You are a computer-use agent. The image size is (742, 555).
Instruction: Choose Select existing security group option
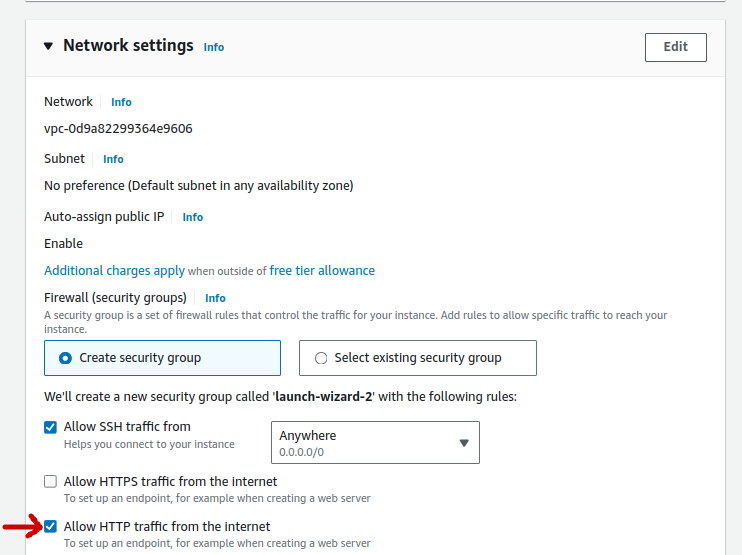tap(417, 358)
